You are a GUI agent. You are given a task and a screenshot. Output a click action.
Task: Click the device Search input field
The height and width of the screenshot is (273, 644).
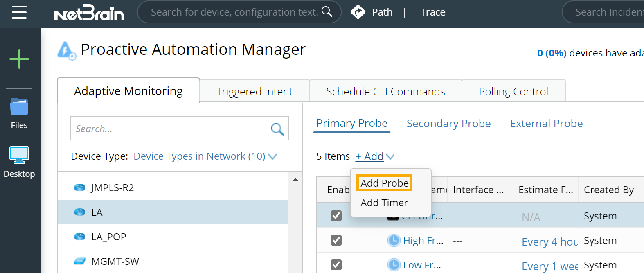click(170, 129)
